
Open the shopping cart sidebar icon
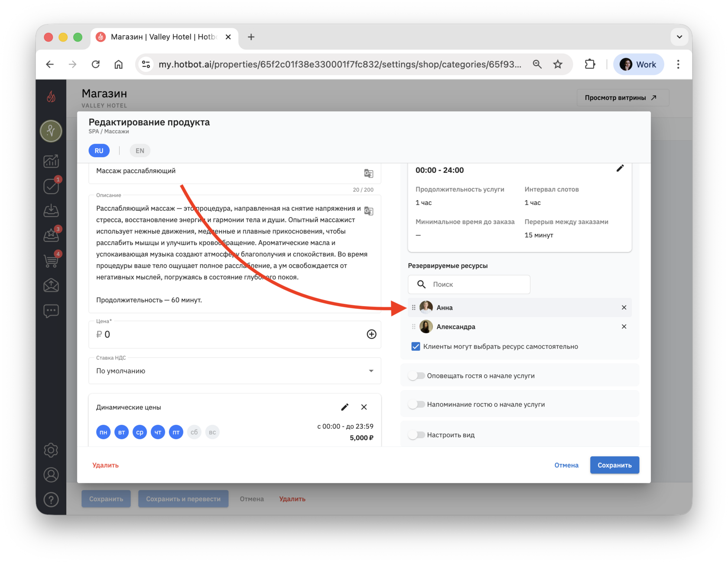[x=51, y=260]
